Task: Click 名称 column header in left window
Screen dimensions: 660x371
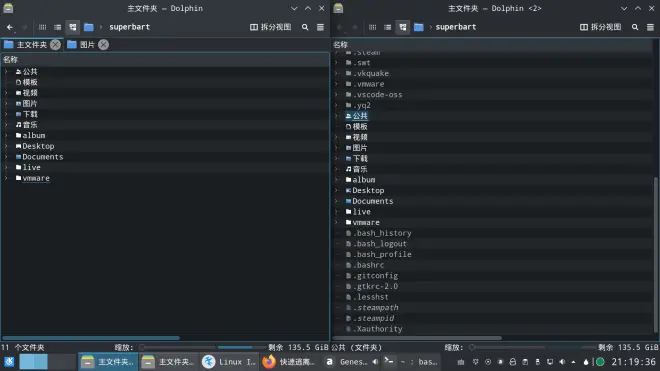Action: [165, 60]
